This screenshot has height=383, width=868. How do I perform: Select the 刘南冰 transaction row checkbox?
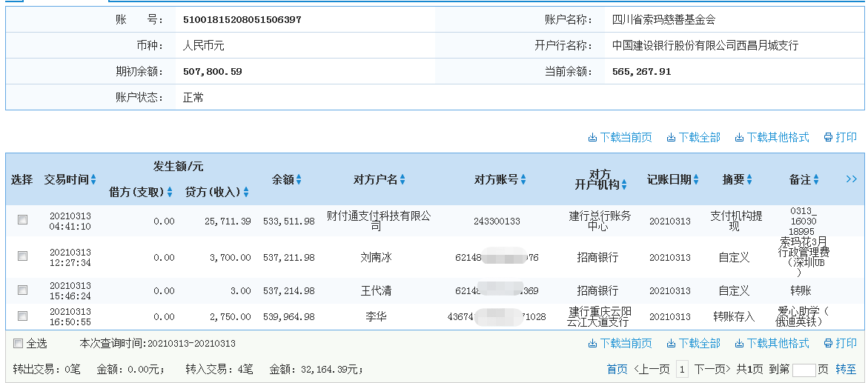(22, 256)
